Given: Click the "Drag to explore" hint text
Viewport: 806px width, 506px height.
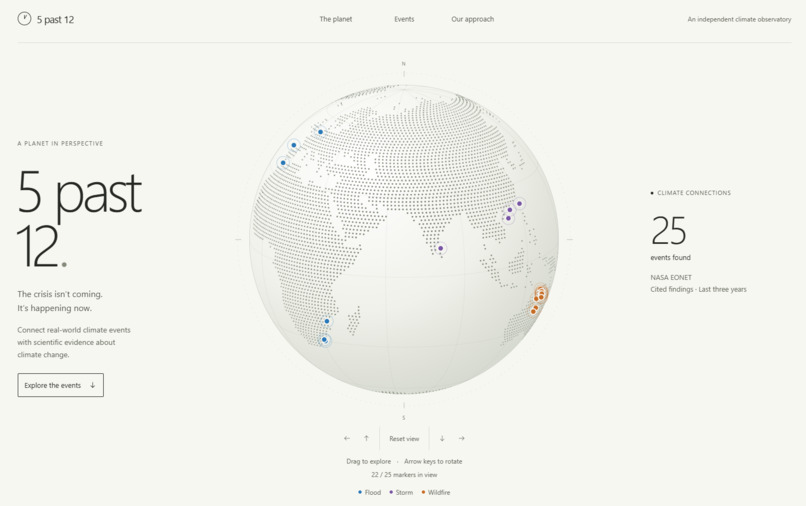Looking at the screenshot, I should 369,462.
